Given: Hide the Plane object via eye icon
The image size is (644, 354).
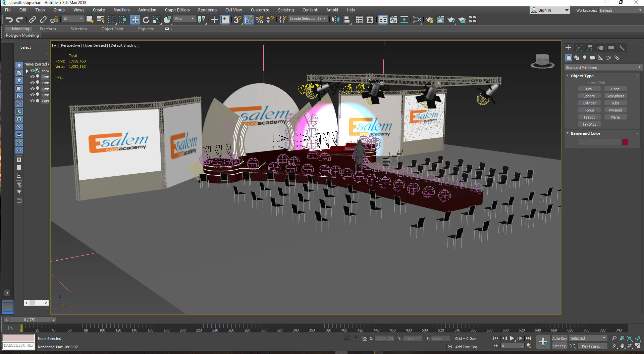Looking at the screenshot, I should pos(33,101).
